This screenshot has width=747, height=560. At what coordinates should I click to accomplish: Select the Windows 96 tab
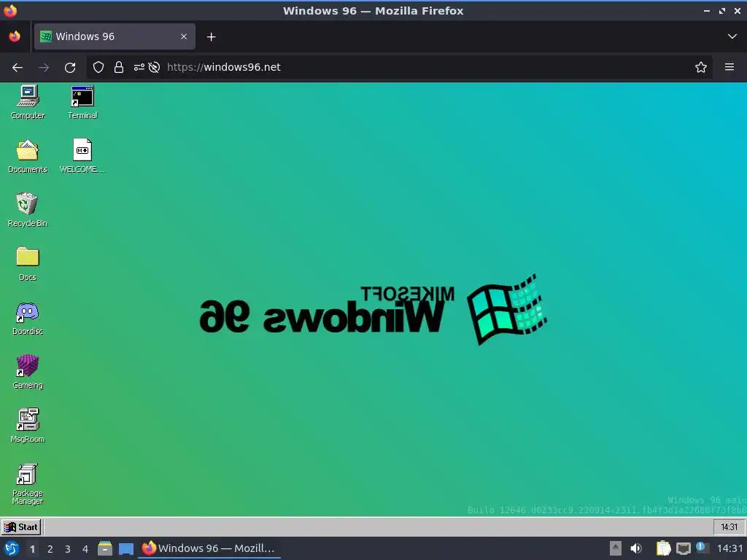[x=115, y=36]
